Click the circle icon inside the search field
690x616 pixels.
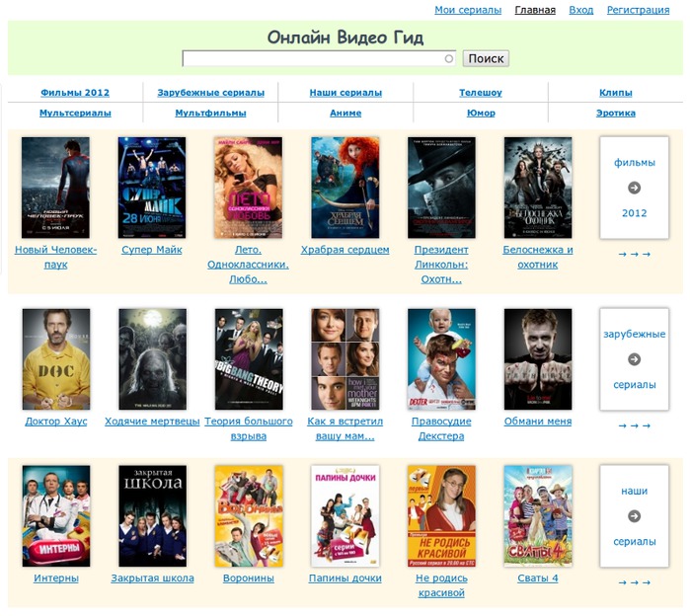(x=448, y=58)
